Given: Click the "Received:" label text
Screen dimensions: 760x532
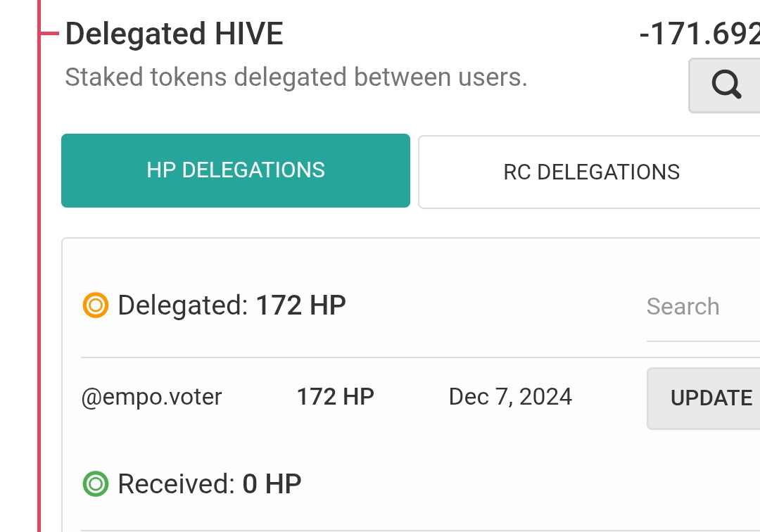Looking at the screenshot, I should [176, 484].
